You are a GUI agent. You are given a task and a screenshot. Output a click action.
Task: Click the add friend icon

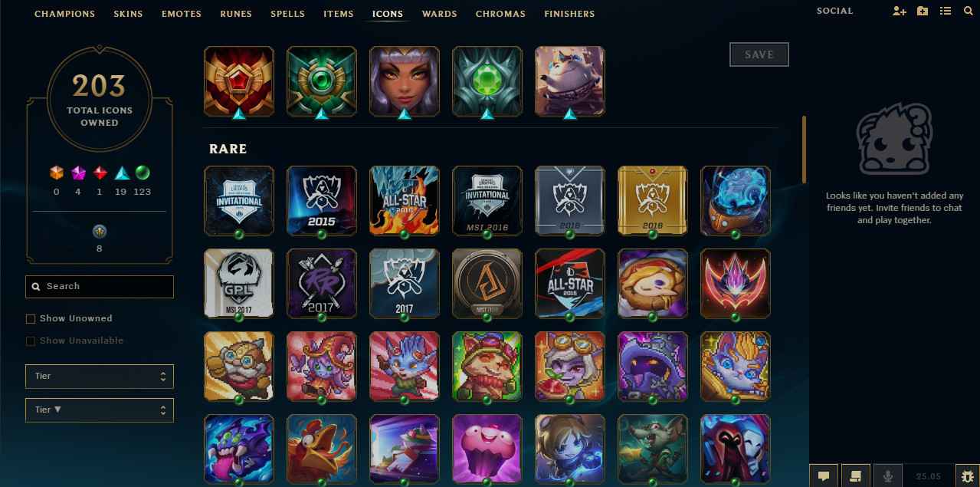click(x=900, y=12)
